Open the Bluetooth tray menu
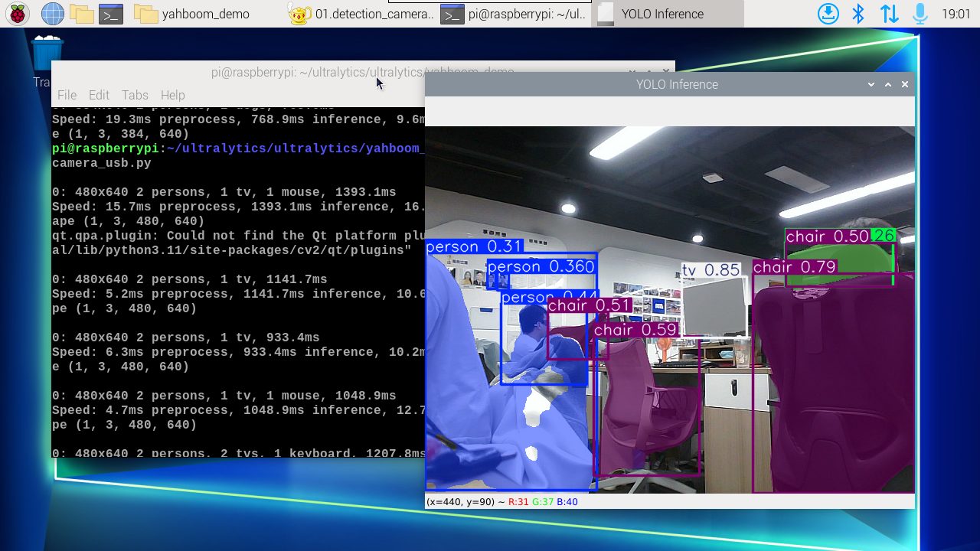Image resolution: width=980 pixels, height=551 pixels. [x=858, y=14]
